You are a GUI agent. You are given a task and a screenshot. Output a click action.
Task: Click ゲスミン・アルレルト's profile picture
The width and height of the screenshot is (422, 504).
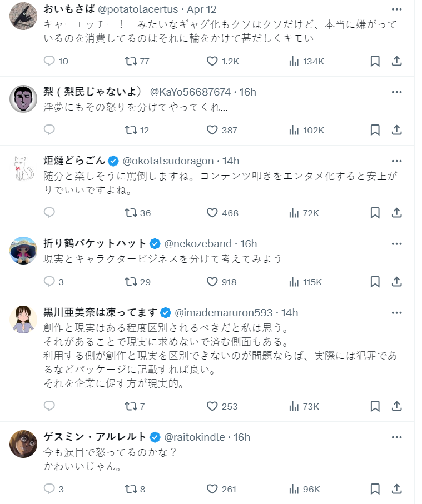click(x=23, y=444)
